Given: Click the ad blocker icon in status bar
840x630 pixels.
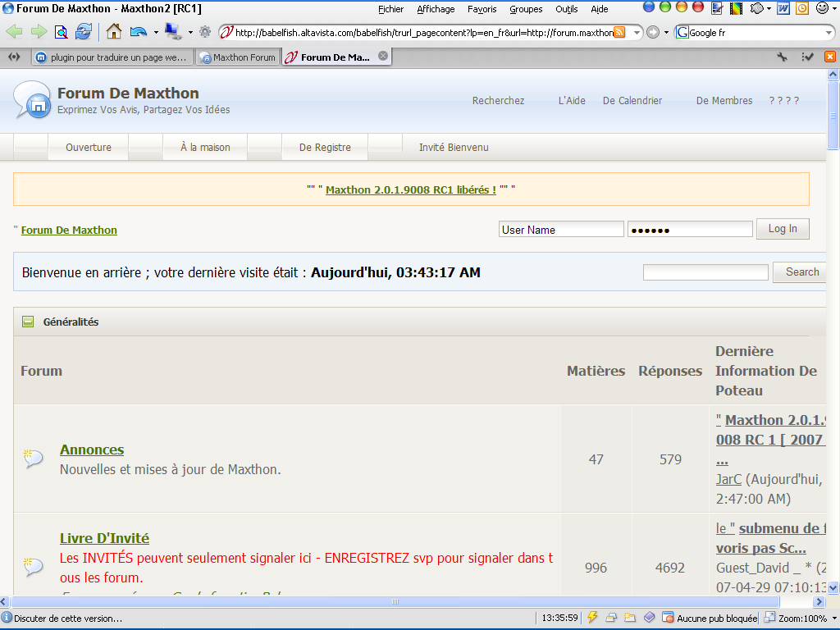Looking at the screenshot, I should pyautogui.click(x=668, y=618).
